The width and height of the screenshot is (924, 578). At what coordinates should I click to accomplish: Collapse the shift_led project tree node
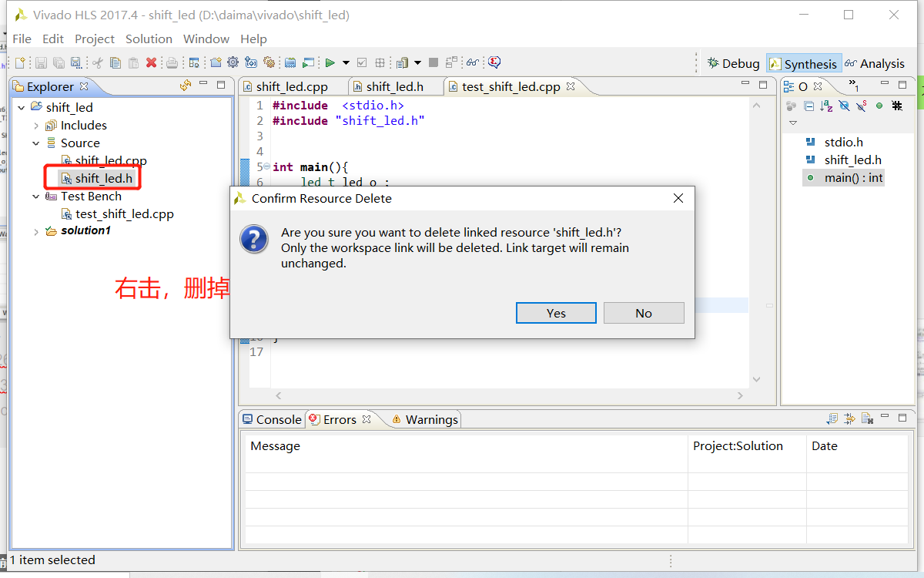point(22,108)
